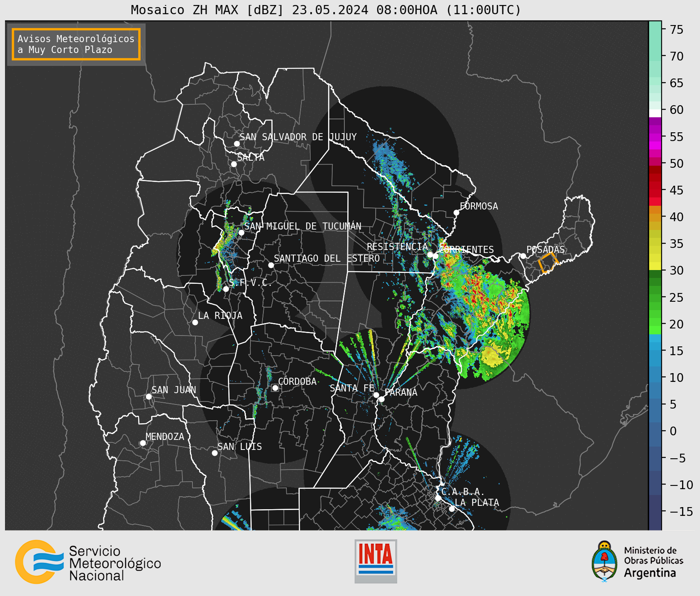
Task: Click the La Rioja city dot
Action: [195, 322]
